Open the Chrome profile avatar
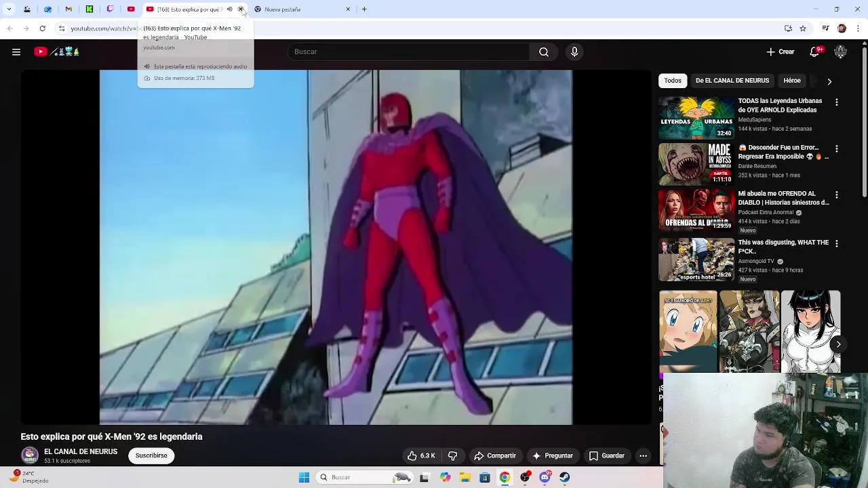The height and width of the screenshot is (488, 868). pos(842,28)
